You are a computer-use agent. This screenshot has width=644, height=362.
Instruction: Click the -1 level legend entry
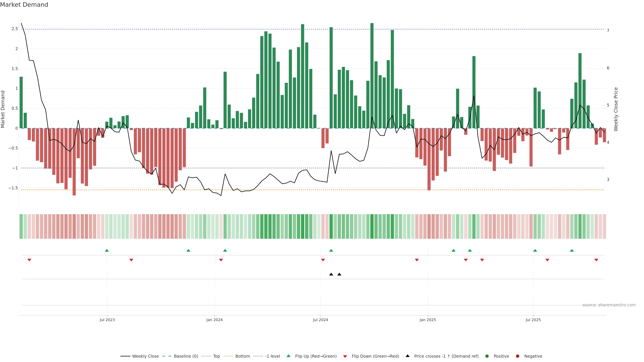point(272,356)
